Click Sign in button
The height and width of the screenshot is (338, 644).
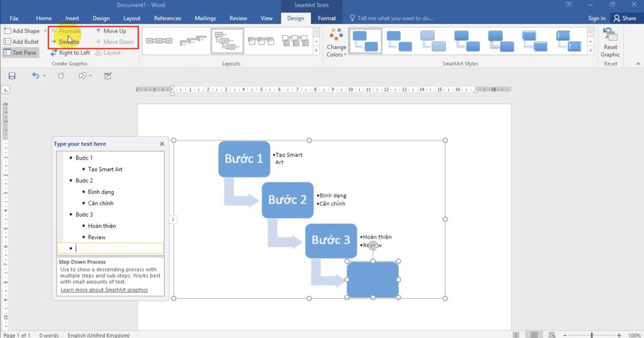coord(596,18)
